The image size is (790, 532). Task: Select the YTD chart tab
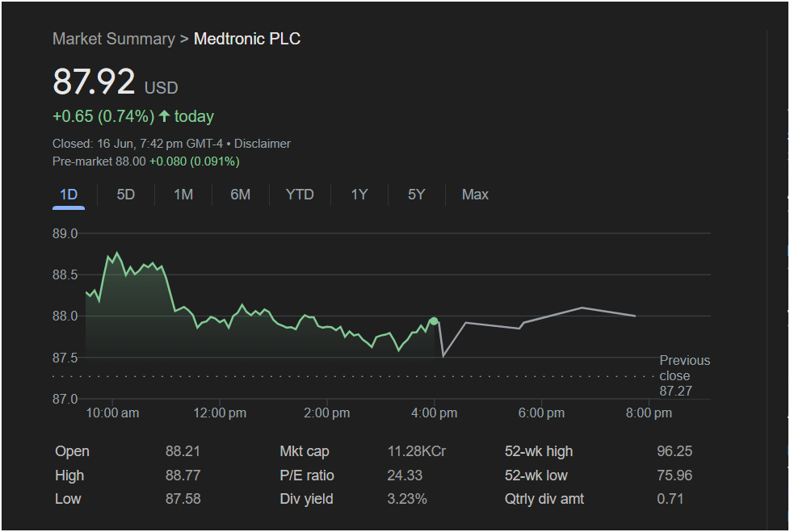pos(300,195)
